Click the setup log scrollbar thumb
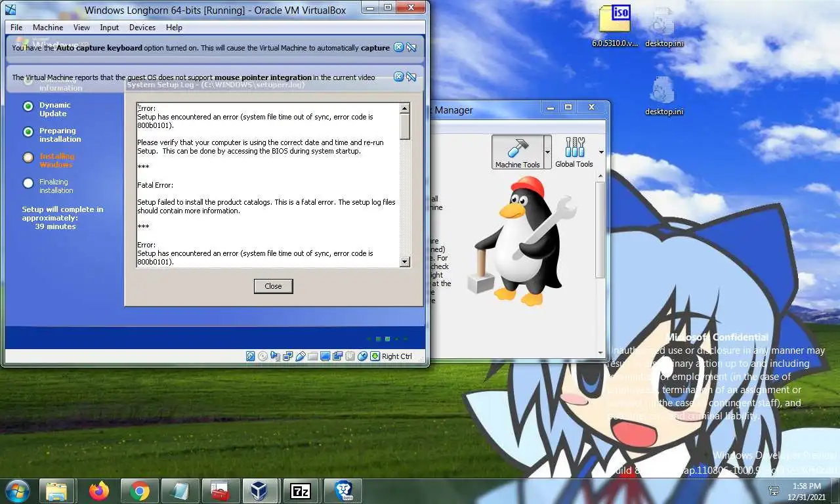Image resolution: width=840 pixels, height=504 pixels. point(405,126)
